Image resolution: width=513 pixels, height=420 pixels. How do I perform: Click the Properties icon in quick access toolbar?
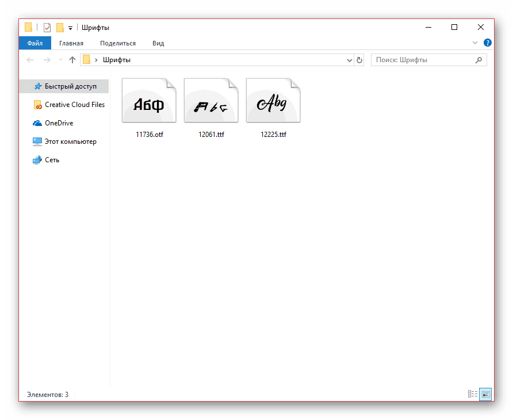pyautogui.click(x=47, y=28)
